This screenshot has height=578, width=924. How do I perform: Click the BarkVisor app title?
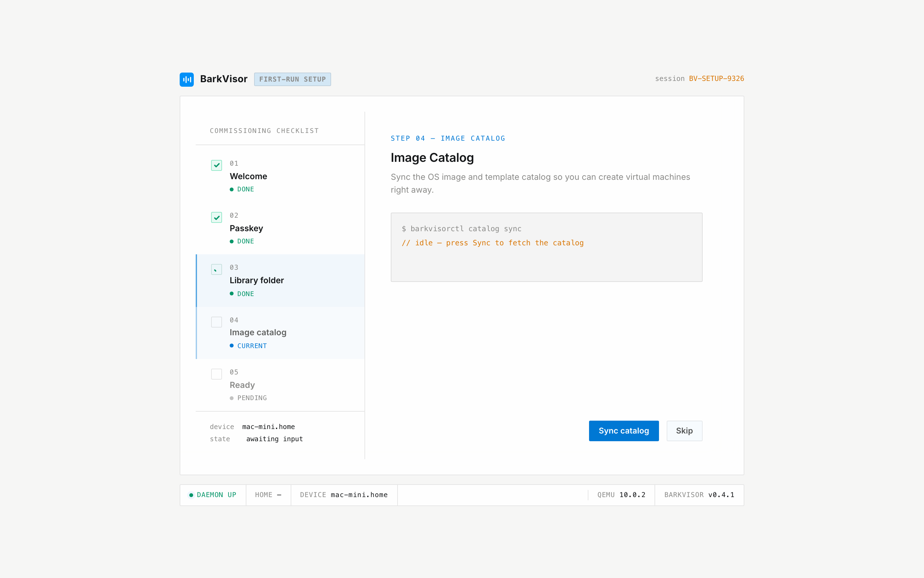(x=224, y=79)
